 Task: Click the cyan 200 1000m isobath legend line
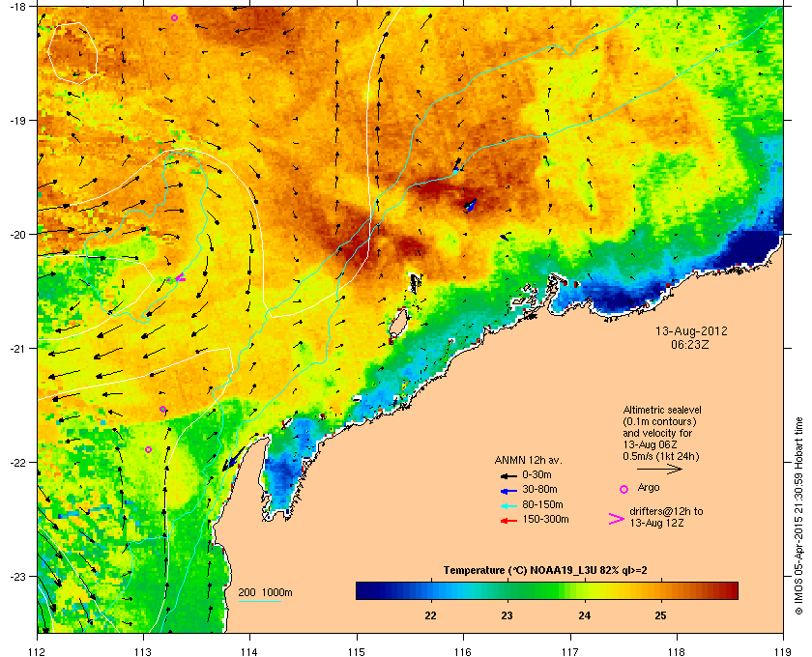pyautogui.click(x=259, y=601)
